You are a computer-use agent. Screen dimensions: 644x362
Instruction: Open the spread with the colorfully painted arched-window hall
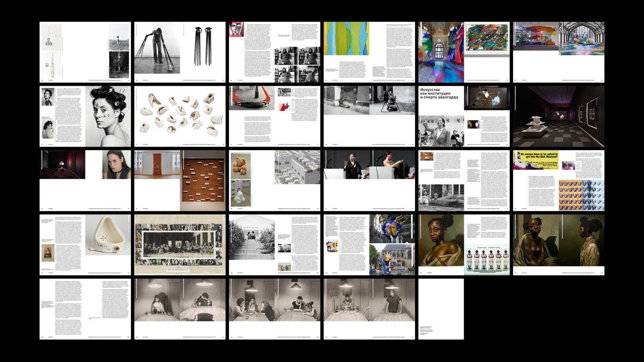pos(464,52)
